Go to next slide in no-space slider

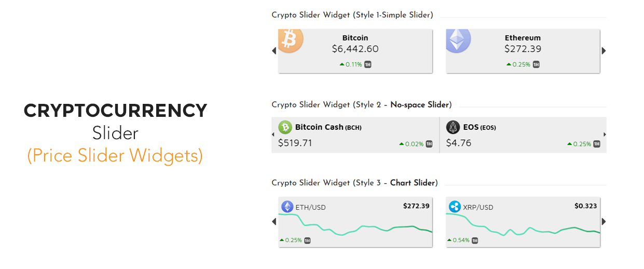point(605,134)
